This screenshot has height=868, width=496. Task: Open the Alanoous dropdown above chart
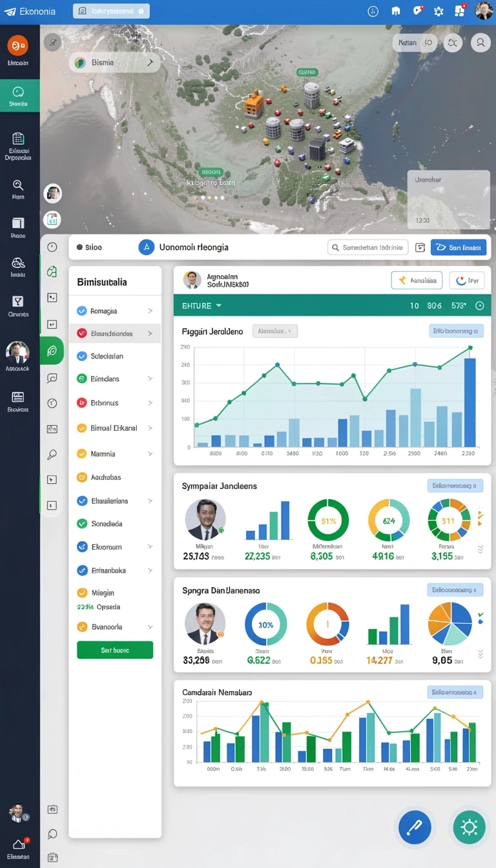tap(274, 331)
